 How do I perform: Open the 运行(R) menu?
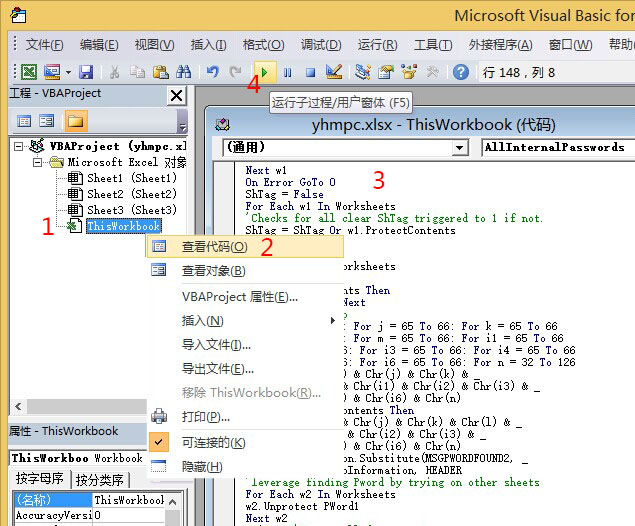tap(377, 45)
